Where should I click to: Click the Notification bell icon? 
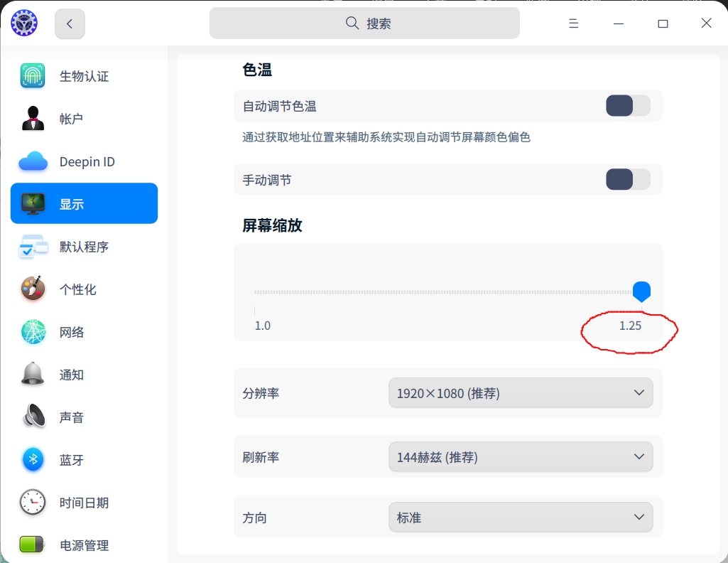click(x=33, y=374)
